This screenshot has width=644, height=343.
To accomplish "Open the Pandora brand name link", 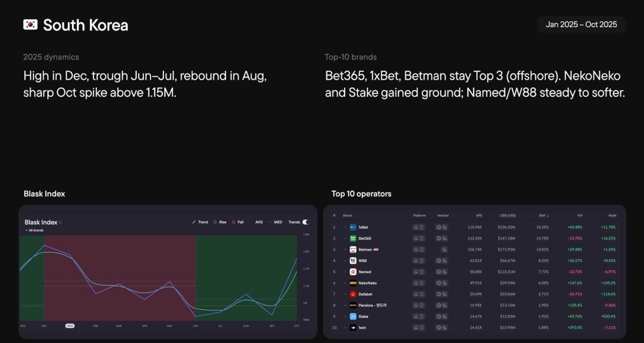I will click(x=372, y=305).
